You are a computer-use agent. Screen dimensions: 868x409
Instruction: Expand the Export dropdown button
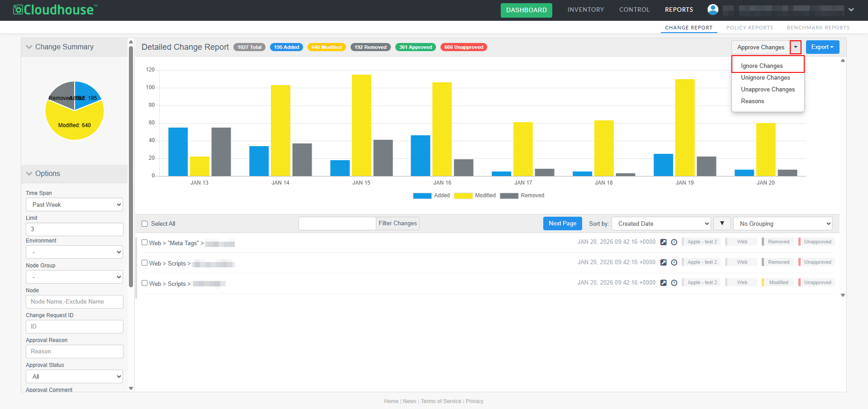[x=822, y=47]
